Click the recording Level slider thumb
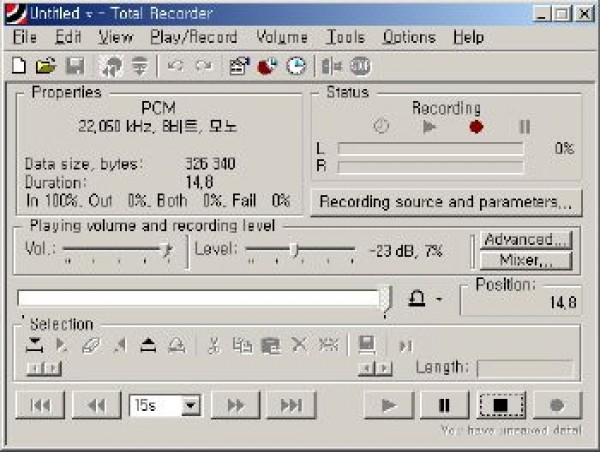 point(293,250)
